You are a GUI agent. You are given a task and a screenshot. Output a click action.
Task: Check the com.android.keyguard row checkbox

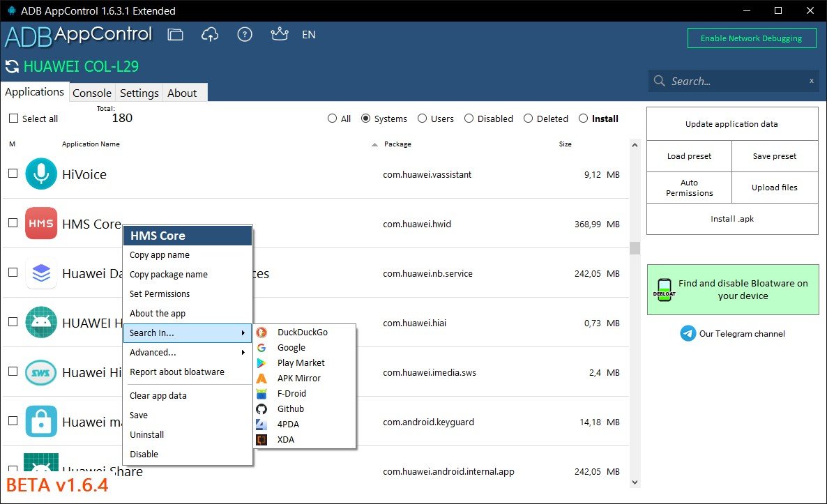[x=13, y=421]
